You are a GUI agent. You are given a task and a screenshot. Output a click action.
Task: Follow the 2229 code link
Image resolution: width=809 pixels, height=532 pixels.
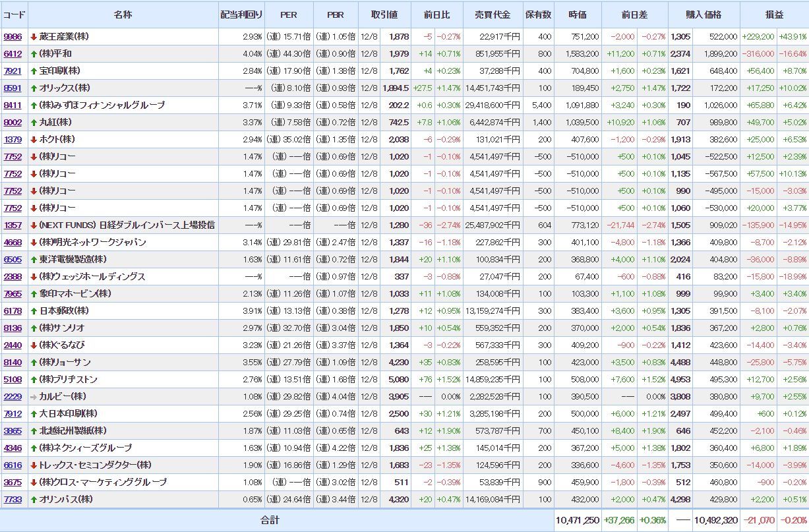13,397
